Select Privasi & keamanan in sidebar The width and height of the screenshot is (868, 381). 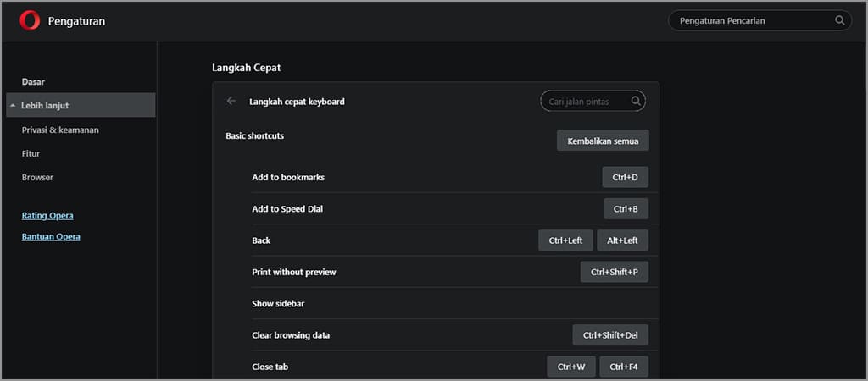click(x=60, y=130)
